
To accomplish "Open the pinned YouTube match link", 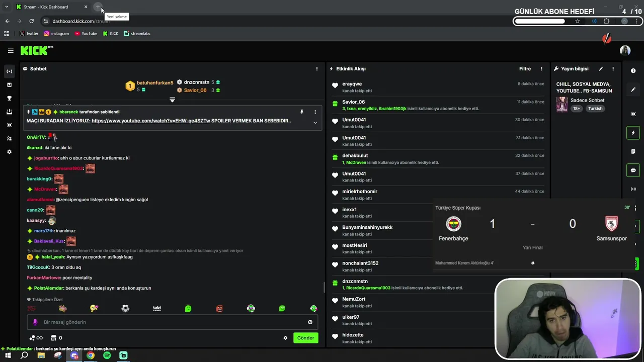I will click(x=151, y=121).
